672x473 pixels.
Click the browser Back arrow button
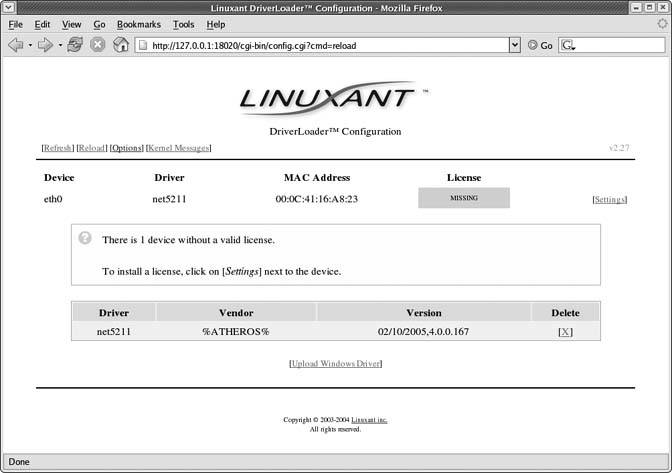[15, 45]
